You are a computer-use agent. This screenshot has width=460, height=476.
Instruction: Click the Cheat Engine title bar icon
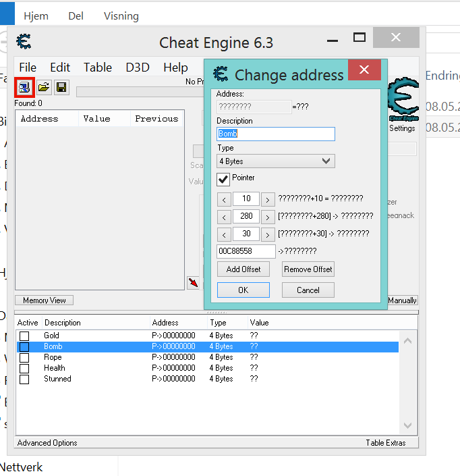(24, 42)
